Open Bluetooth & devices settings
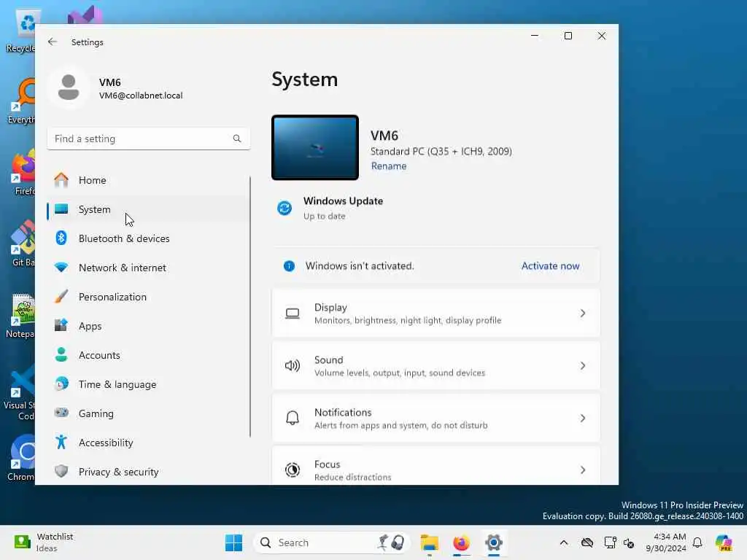The width and height of the screenshot is (747, 560). point(148,238)
